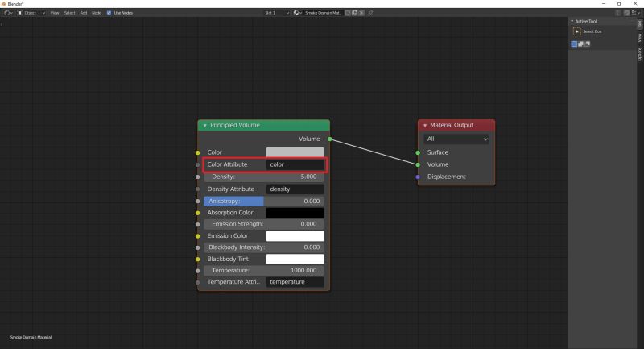Toggle the Use Nodes checkbox

point(109,13)
